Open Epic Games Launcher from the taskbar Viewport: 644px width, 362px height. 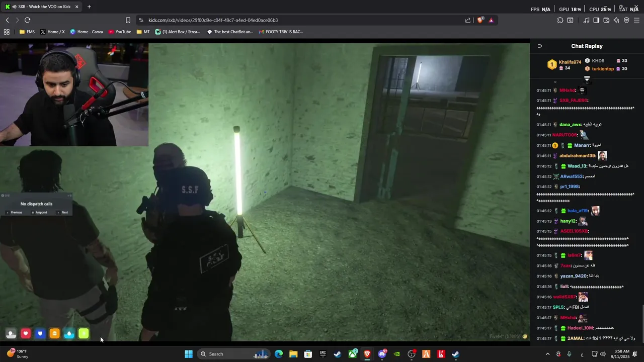pos(323,354)
